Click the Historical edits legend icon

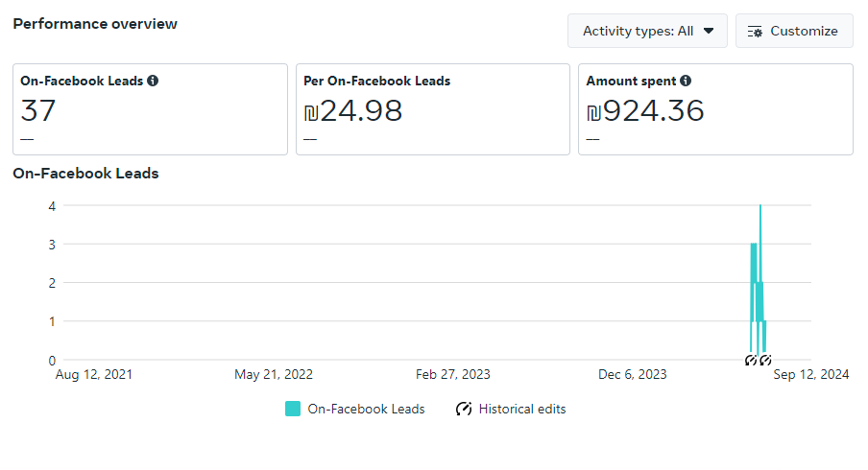coord(464,409)
